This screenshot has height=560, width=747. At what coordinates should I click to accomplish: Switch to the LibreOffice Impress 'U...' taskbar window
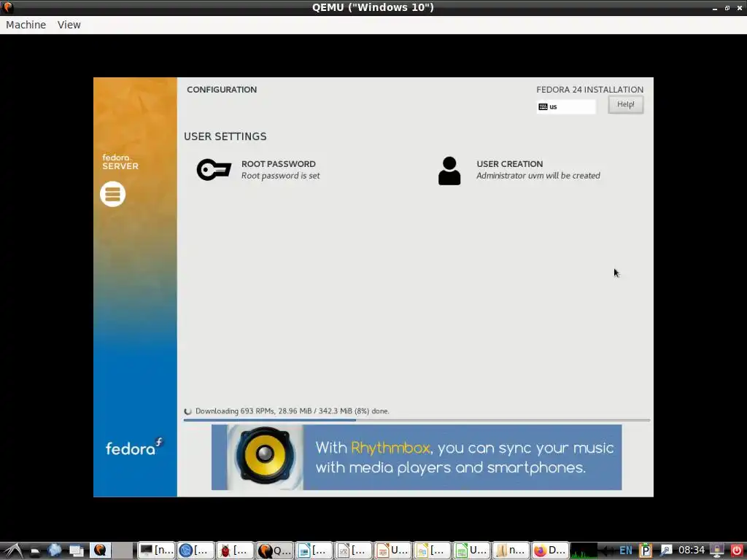pos(392,551)
